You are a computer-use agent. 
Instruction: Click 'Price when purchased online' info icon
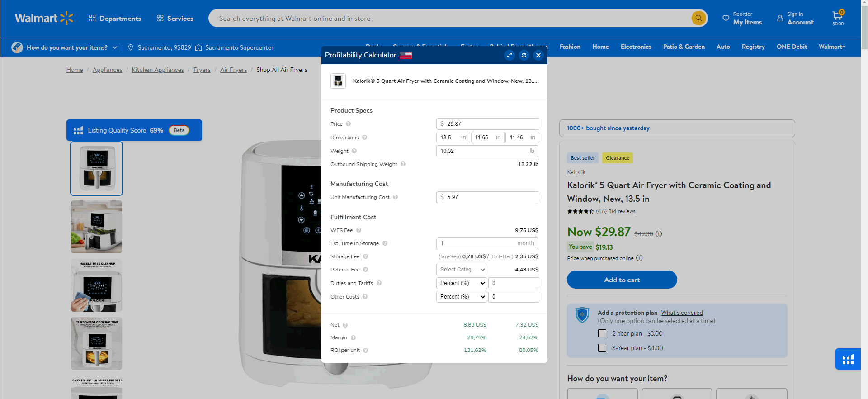point(639,258)
